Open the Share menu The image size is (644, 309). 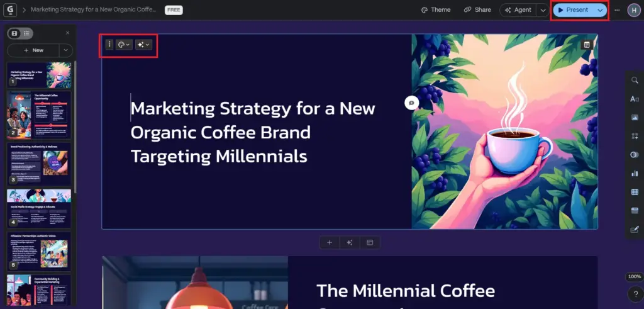[x=477, y=10]
